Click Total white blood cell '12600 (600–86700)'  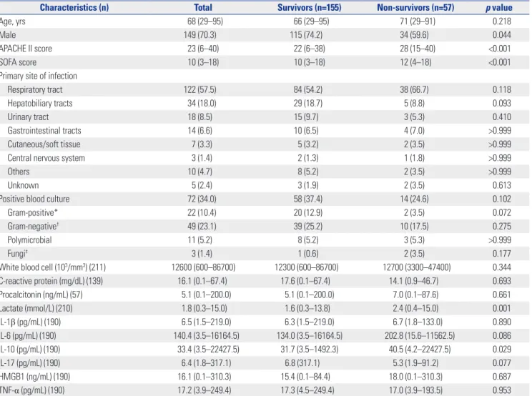203,267
